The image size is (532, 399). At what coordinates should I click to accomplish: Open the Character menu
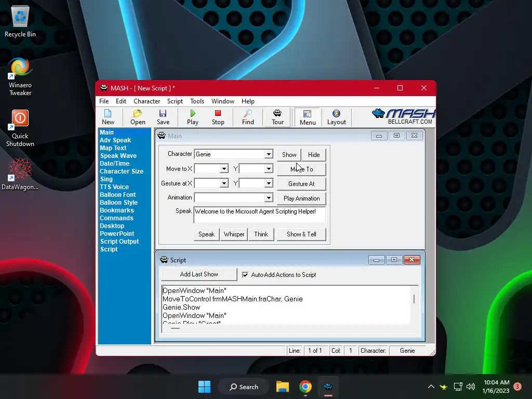(x=147, y=101)
